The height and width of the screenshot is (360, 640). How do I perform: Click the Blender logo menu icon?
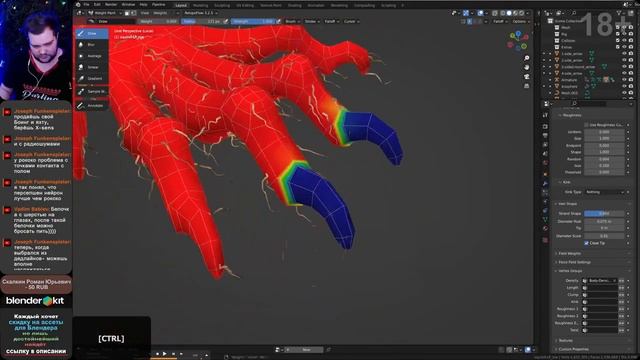click(x=78, y=4)
